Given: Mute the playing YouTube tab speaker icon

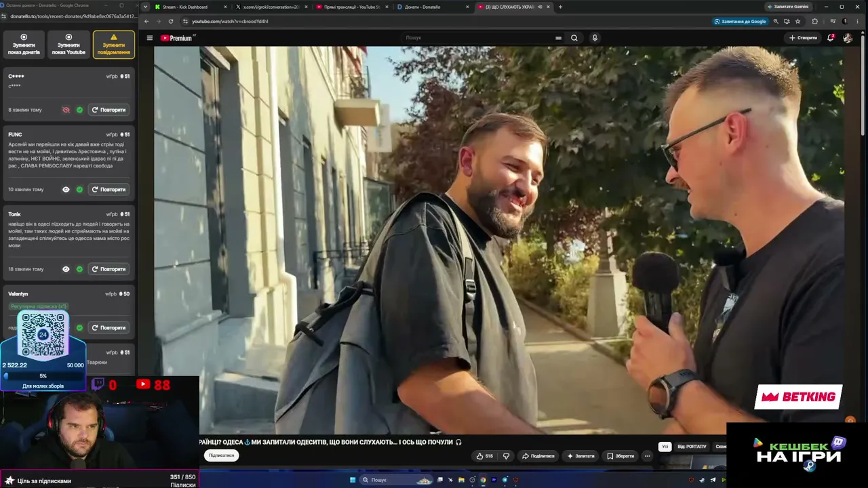Looking at the screenshot, I should coord(540,7).
